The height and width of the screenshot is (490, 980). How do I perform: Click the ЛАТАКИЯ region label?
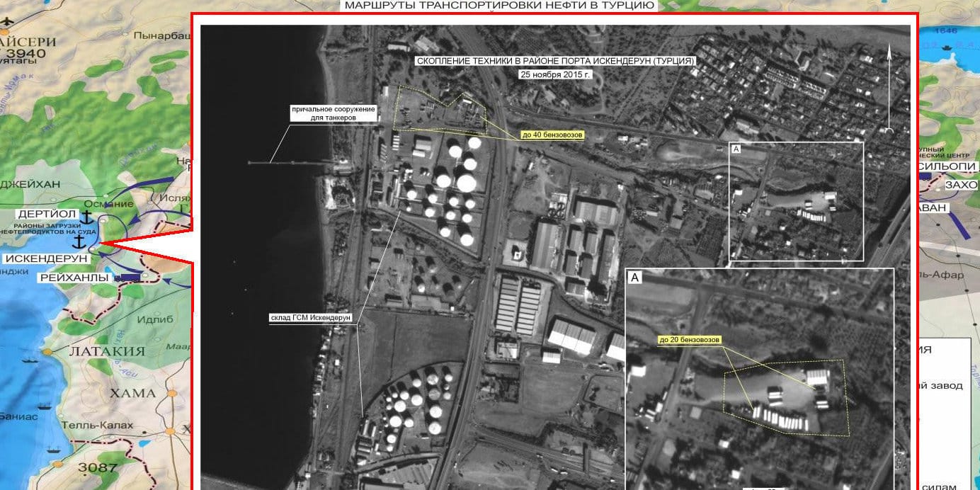(106, 351)
